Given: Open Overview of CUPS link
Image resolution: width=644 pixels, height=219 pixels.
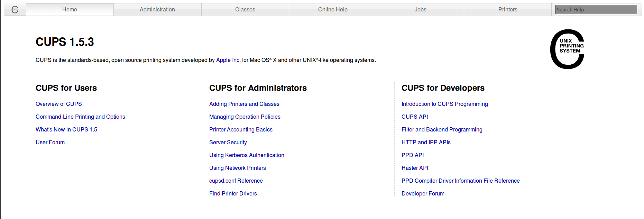Looking at the screenshot, I should (59, 104).
